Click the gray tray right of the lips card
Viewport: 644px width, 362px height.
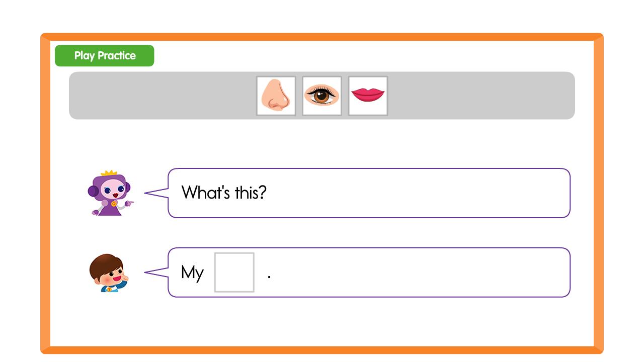pyautogui.click(x=478, y=96)
